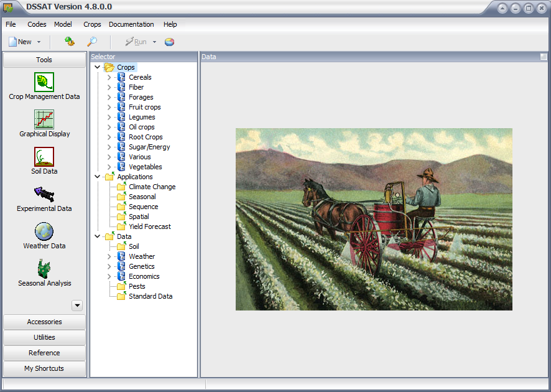The image size is (551, 392).
Task: Collapse the Crops tree node
Action: [98, 67]
